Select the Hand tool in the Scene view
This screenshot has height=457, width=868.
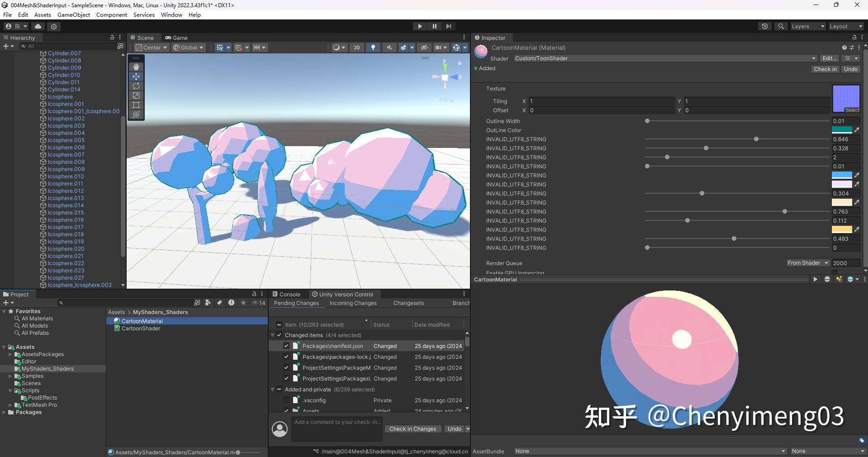(136, 67)
